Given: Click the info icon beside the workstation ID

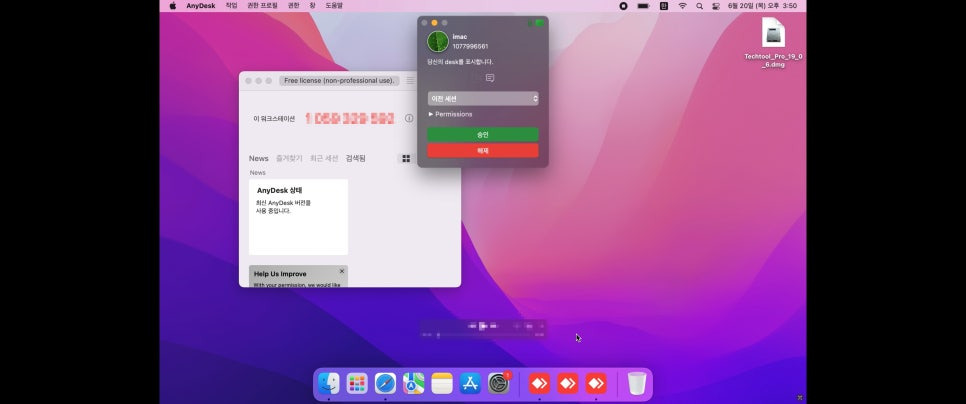Looking at the screenshot, I should pyautogui.click(x=409, y=118).
